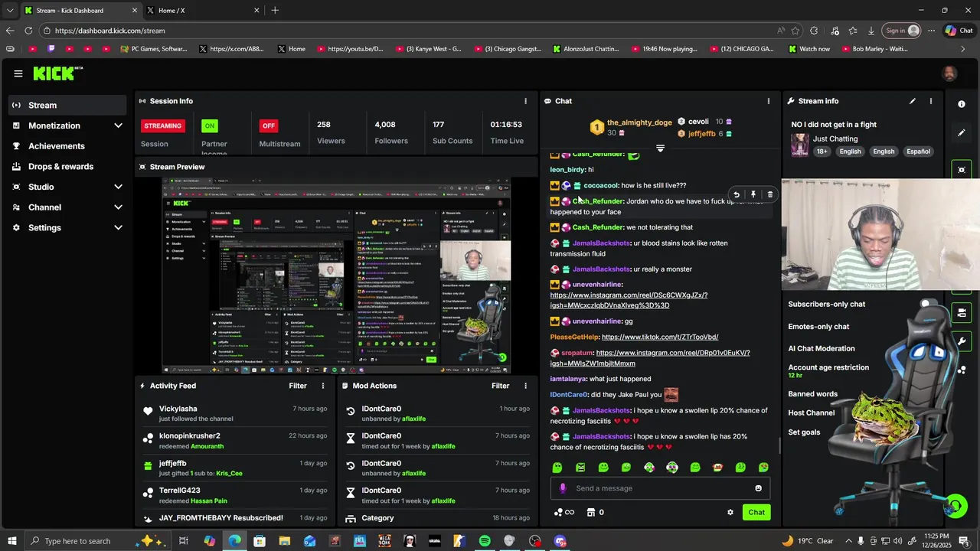Open the shop icon showing 0
The height and width of the screenshot is (551, 980).
point(596,513)
